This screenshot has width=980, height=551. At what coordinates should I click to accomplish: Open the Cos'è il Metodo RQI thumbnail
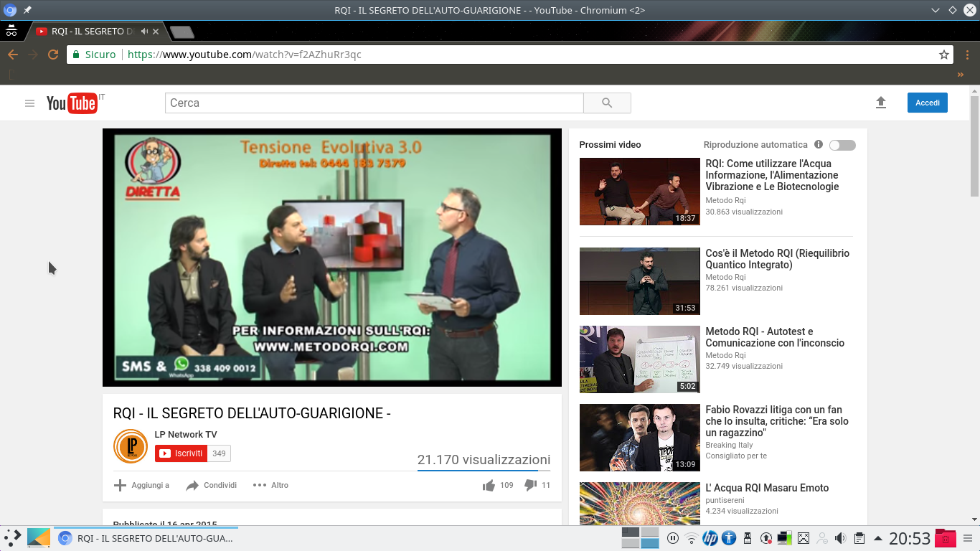639,281
